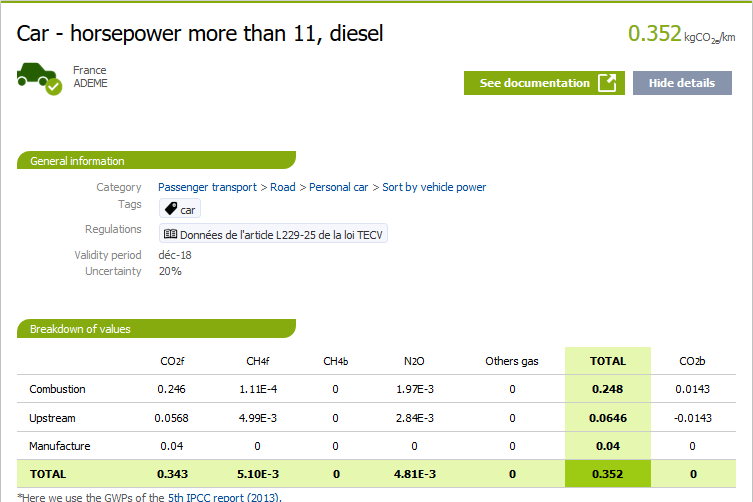Click the CO2b column header

[x=692, y=361]
